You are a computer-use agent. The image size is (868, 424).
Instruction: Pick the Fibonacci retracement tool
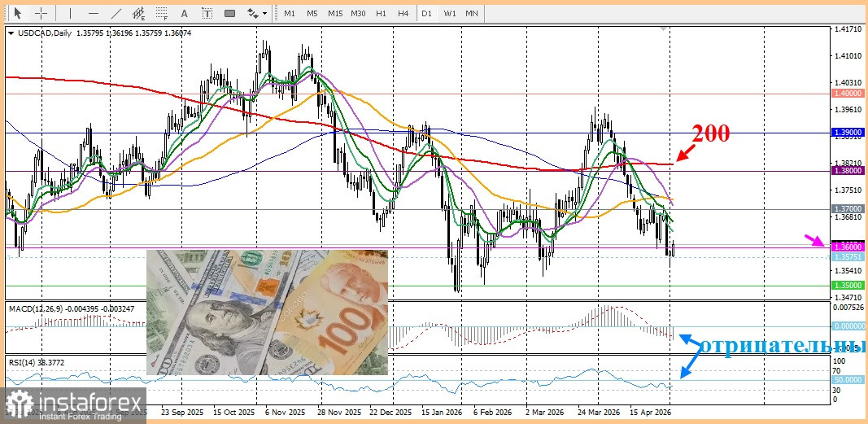162,13
